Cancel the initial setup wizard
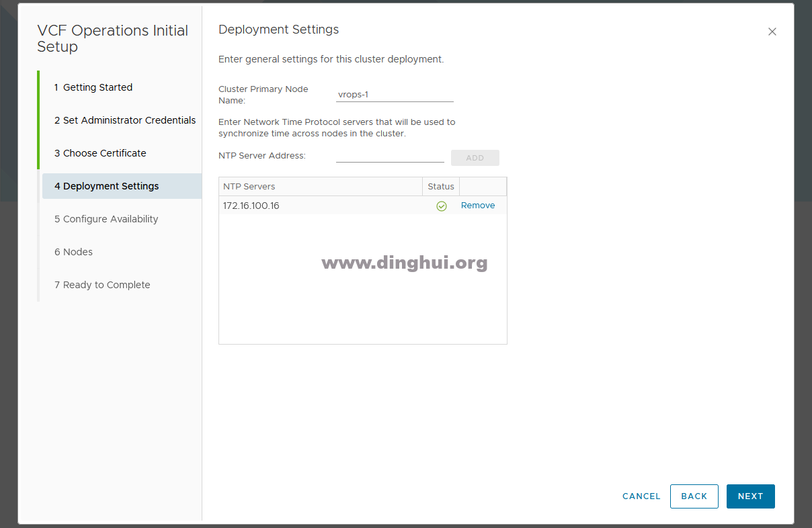Image resolution: width=812 pixels, height=528 pixels. coord(641,496)
